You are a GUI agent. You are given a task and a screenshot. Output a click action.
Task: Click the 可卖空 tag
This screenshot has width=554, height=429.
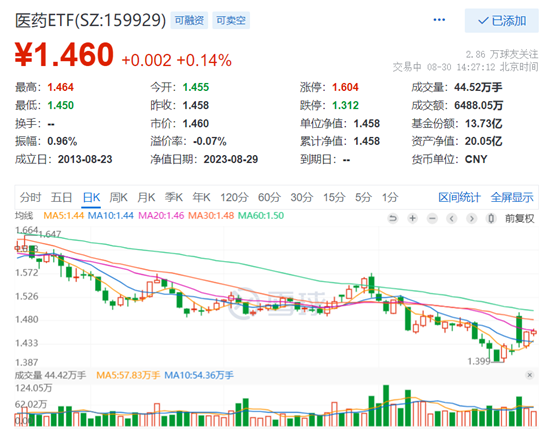tap(231, 20)
